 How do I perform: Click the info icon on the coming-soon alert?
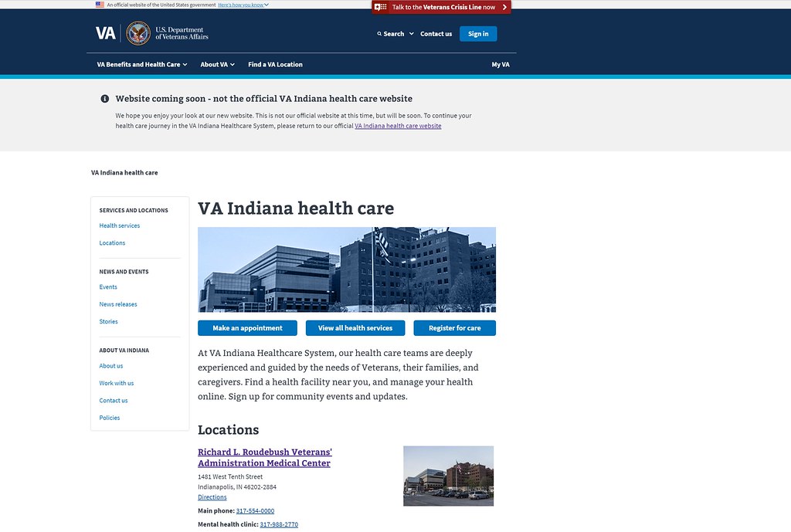(x=104, y=98)
